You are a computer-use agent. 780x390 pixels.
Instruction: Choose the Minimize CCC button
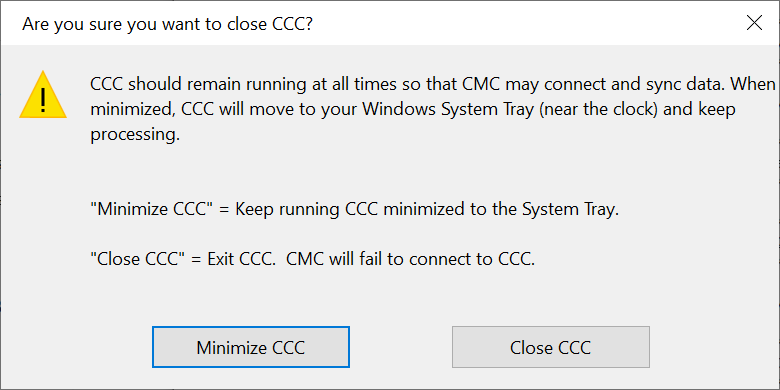251,347
